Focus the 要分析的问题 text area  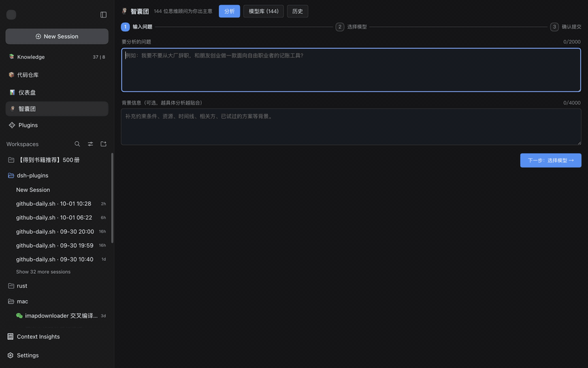351,70
